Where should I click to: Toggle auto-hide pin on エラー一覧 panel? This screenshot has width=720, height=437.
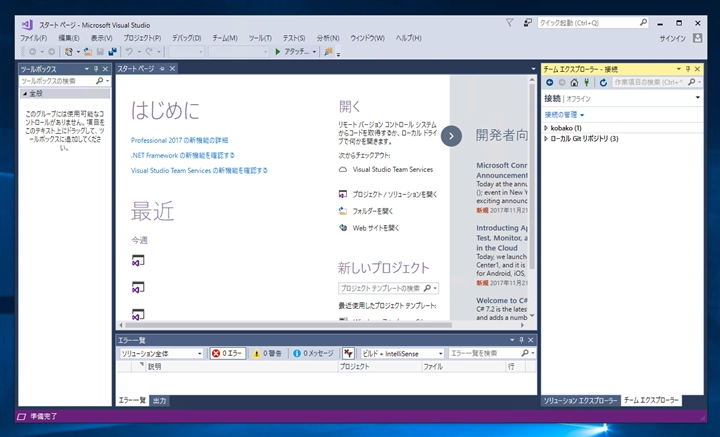[x=521, y=340]
